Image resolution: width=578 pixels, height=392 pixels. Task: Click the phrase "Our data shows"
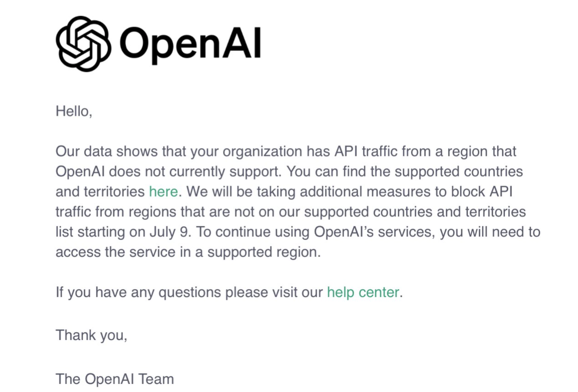[106, 151]
